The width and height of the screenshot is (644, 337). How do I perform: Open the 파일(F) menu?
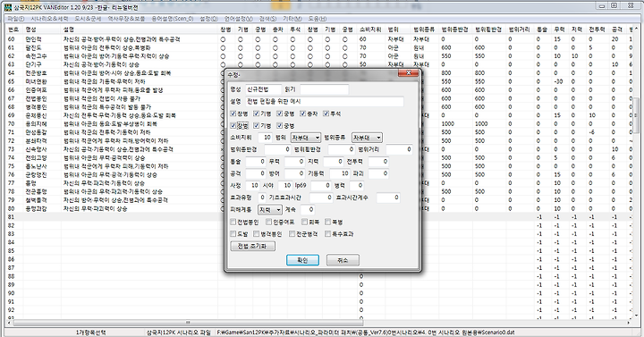click(x=15, y=19)
